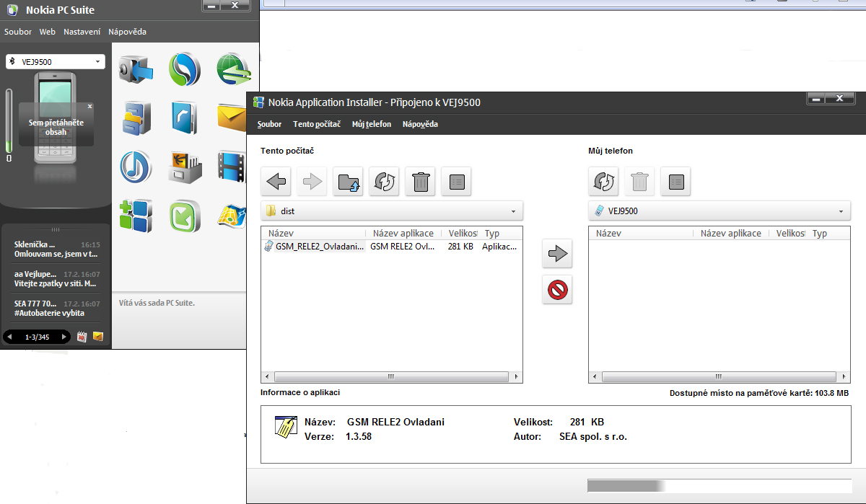Close the 'Sem přetáhněte obsah' overlay

[90, 106]
